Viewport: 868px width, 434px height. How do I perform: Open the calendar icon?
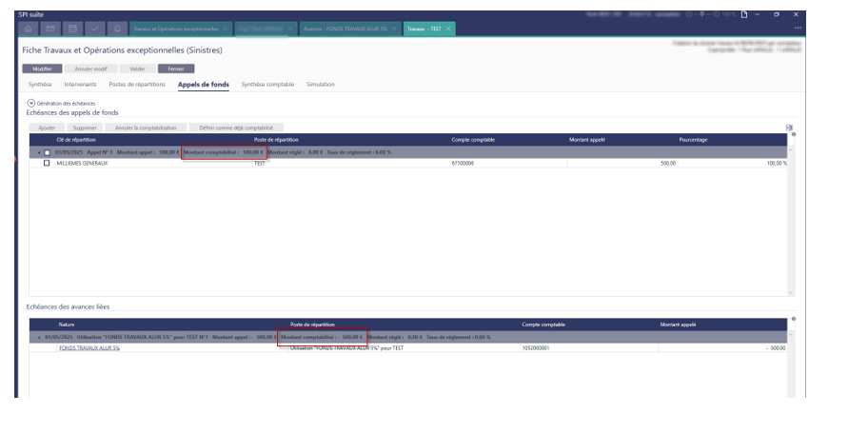pos(72,29)
